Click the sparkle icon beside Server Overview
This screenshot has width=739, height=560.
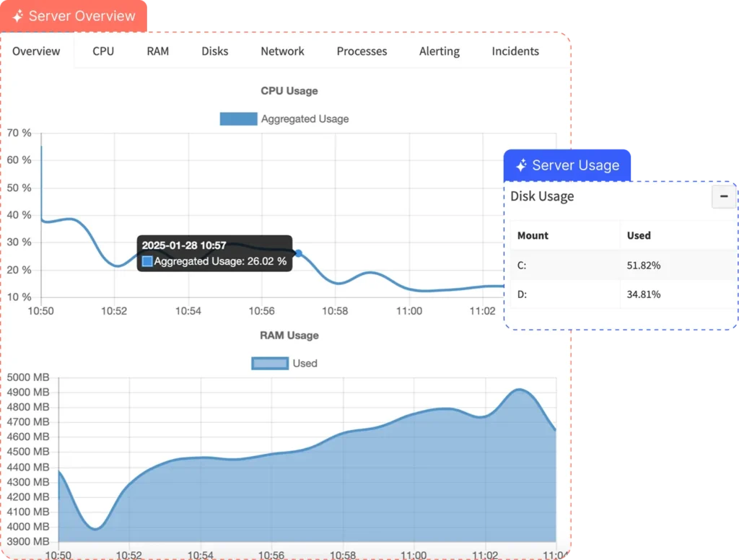tap(18, 16)
